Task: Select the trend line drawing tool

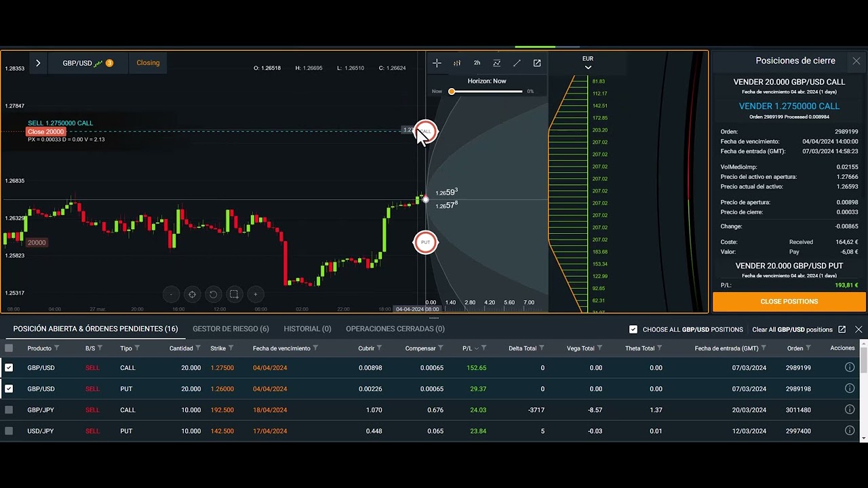Action: [517, 63]
